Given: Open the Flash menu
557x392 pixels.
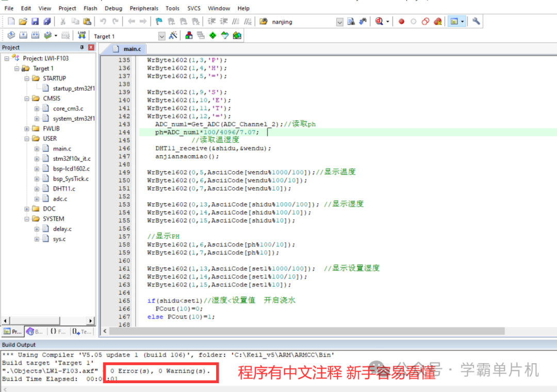Looking at the screenshot, I should [x=90, y=8].
